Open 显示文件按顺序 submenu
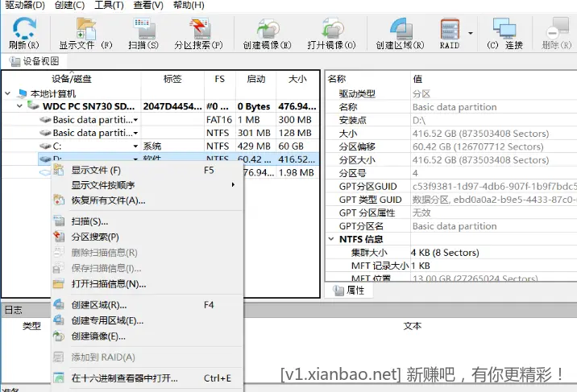Screen dimensions: 577x392 tap(147, 185)
